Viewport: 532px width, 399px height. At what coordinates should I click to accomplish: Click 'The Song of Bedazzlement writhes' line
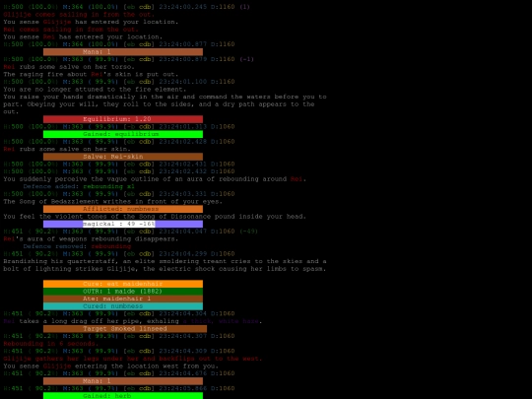pos(112,201)
